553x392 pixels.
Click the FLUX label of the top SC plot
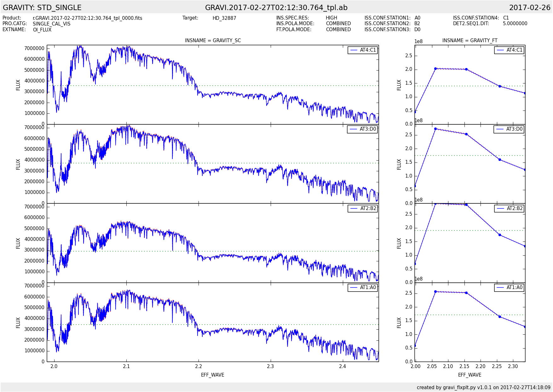coord(18,85)
